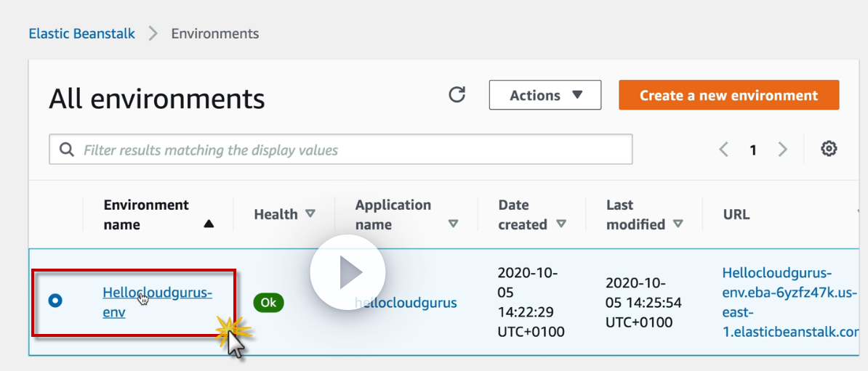The height and width of the screenshot is (371, 868).
Task: Go to next page using right chevron
Action: point(783,150)
